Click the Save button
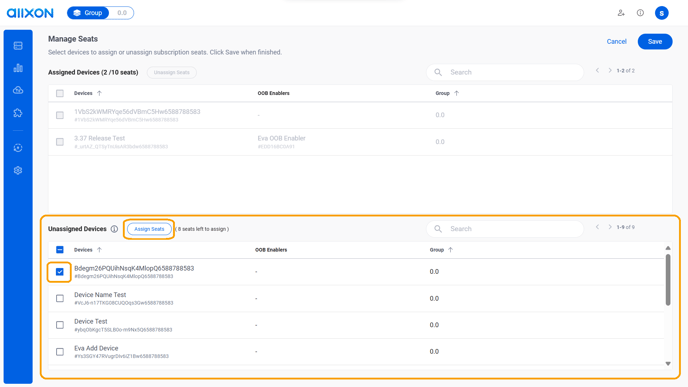 click(655, 42)
